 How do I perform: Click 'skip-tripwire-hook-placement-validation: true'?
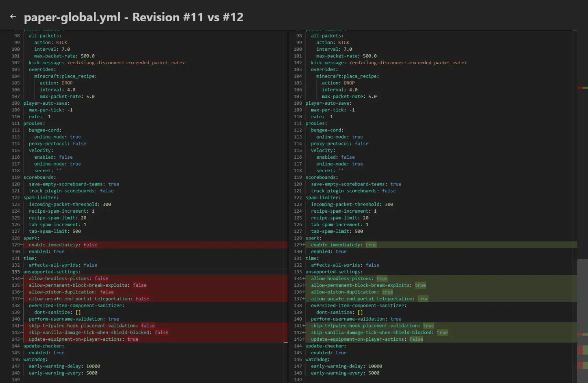tap(372, 326)
